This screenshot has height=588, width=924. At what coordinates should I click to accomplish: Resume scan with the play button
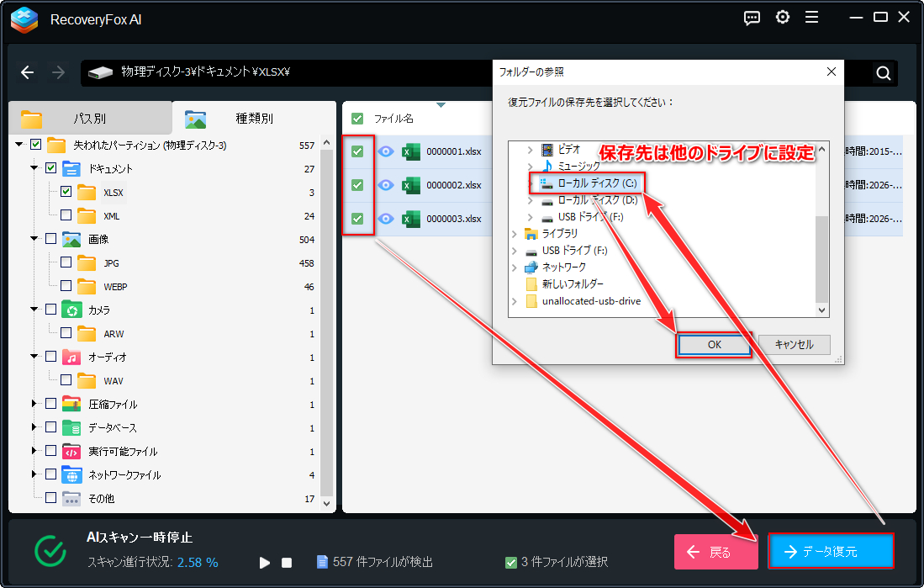pyautogui.click(x=265, y=563)
